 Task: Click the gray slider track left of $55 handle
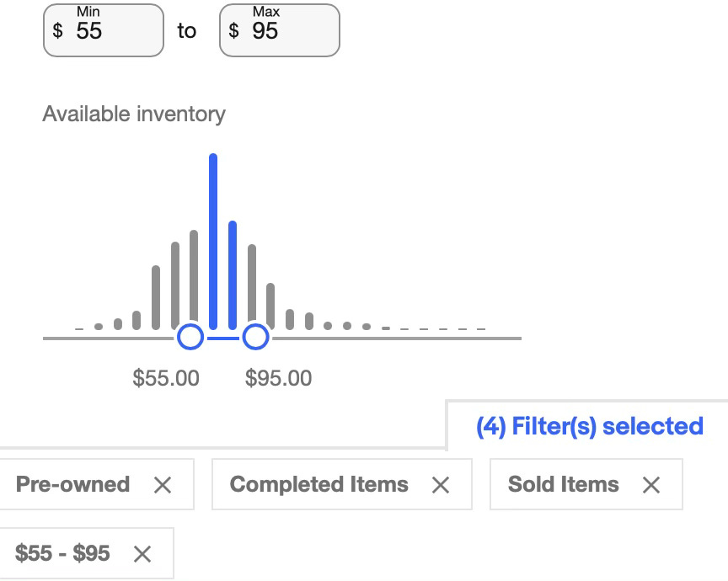[x=110, y=338]
